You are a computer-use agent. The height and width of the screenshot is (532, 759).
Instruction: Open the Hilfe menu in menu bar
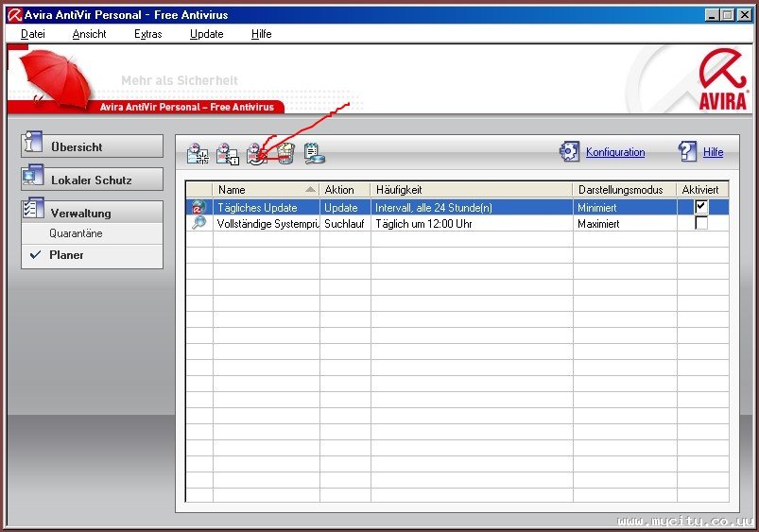tap(262, 34)
